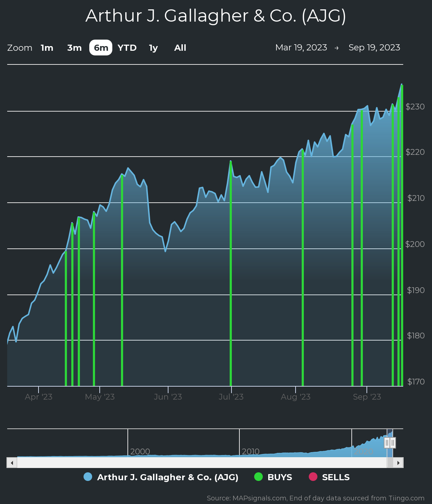Click the MAPsignals.com source credit
This screenshot has width=432, height=504.
pos(316,498)
